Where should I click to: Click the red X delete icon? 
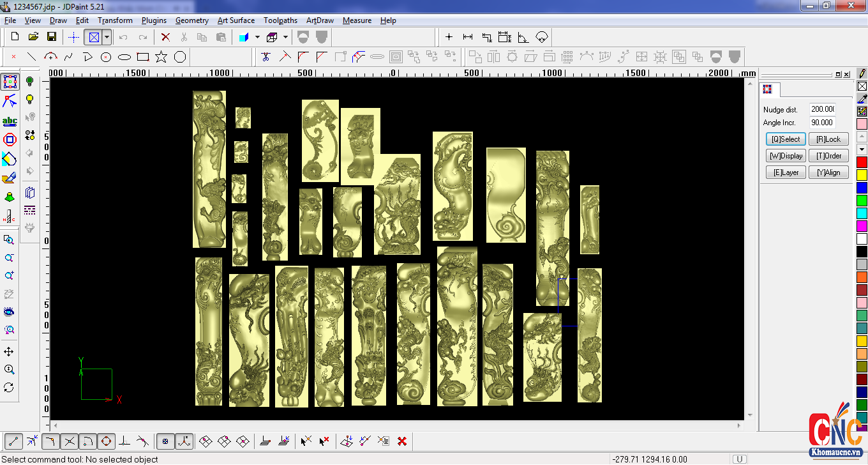coord(165,37)
